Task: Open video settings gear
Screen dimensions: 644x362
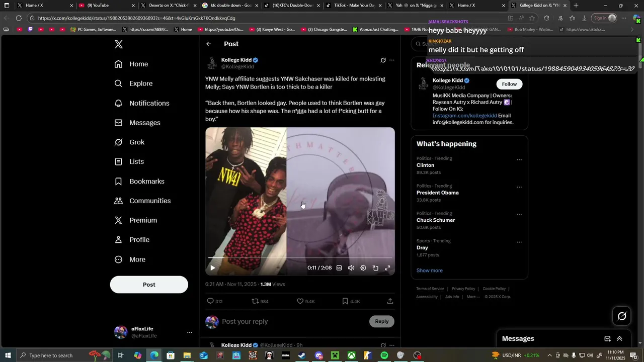Action: pos(363,268)
